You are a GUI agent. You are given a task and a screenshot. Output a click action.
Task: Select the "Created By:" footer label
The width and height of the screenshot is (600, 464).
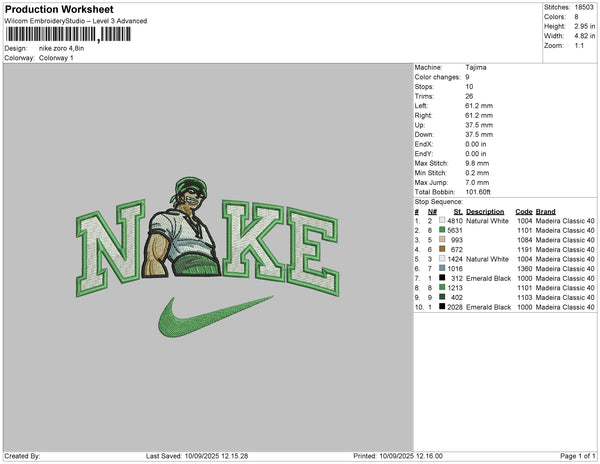22,456
